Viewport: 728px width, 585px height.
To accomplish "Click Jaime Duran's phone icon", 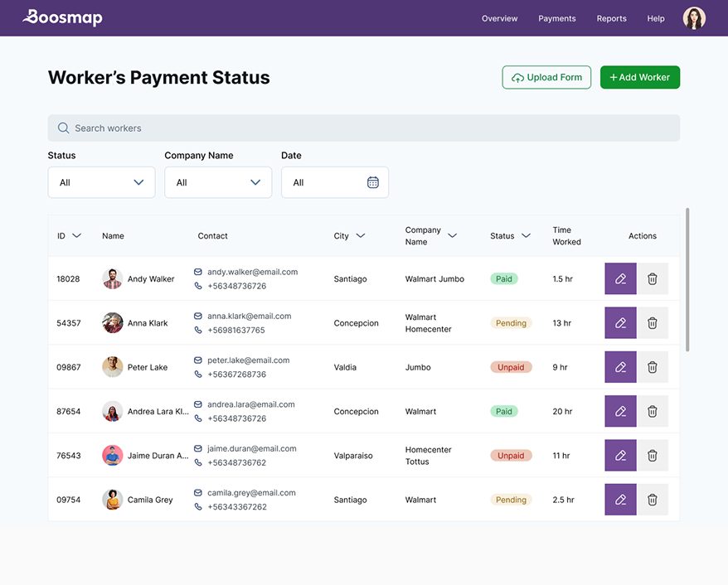I will 198,462.
